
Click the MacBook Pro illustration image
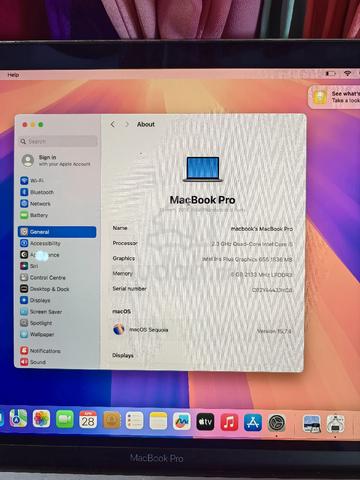click(x=202, y=169)
